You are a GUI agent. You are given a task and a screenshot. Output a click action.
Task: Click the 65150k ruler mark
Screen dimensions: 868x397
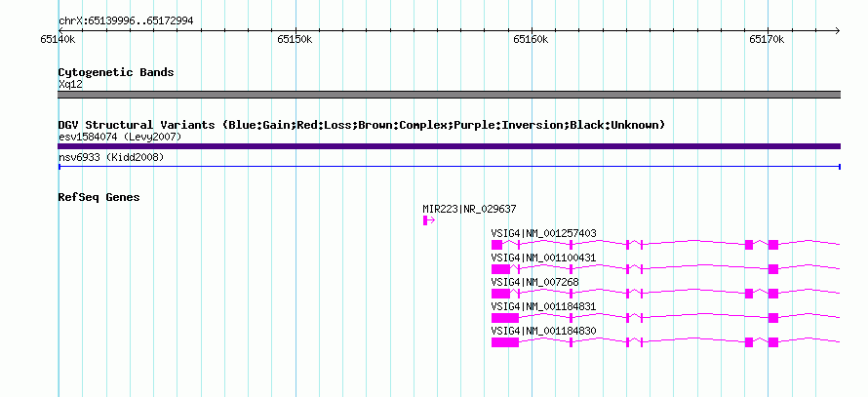[296, 39]
